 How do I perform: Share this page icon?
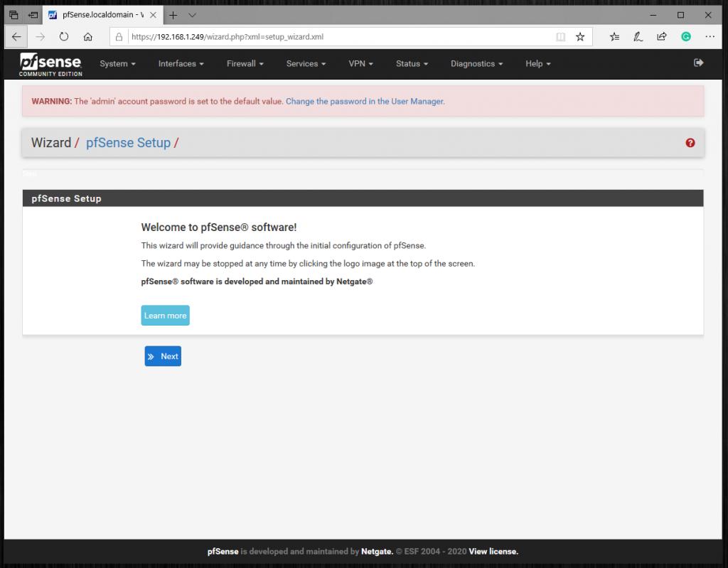(x=662, y=37)
